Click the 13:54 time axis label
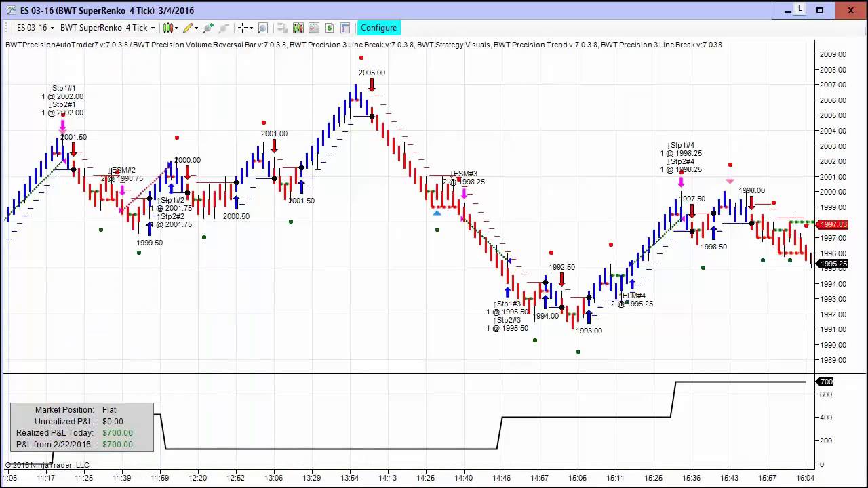This screenshot has height=488, width=868. tap(350, 478)
